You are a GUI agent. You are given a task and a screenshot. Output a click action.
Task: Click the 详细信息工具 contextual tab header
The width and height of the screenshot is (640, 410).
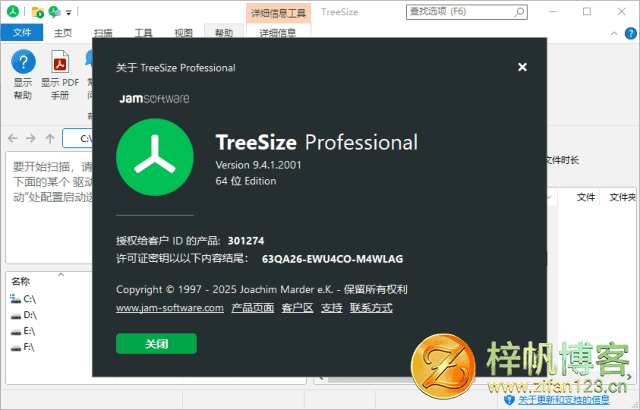point(278,13)
